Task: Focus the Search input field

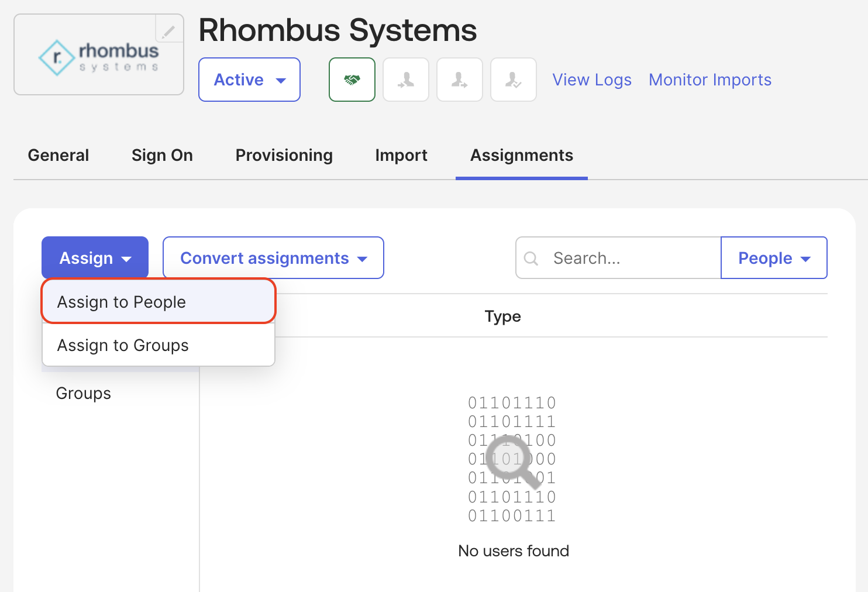Action: 618,257
